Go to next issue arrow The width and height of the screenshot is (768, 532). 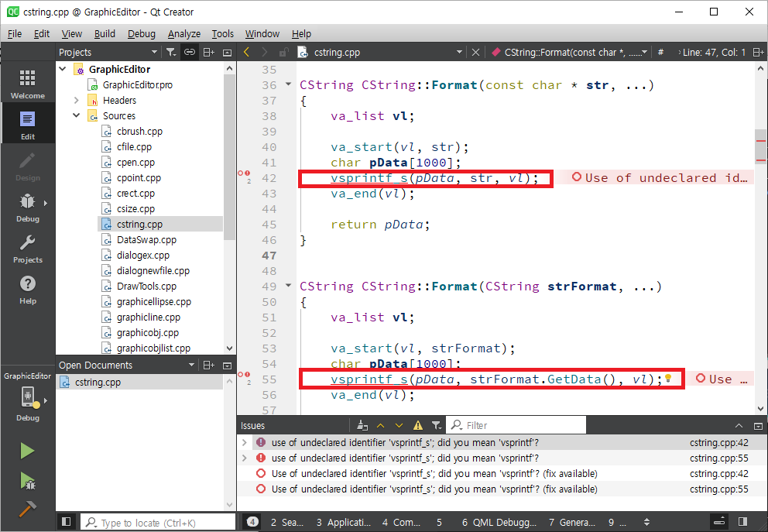tap(399, 425)
